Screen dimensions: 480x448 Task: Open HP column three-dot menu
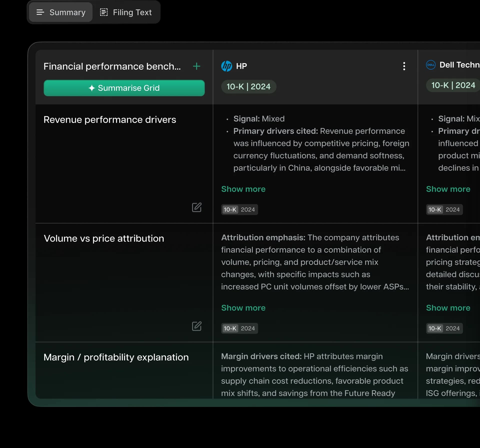pos(404,66)
